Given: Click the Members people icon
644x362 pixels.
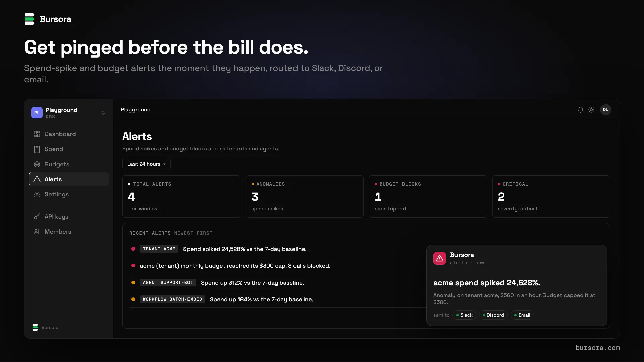Looking at the screenshot, I should [x=37, y=232].
